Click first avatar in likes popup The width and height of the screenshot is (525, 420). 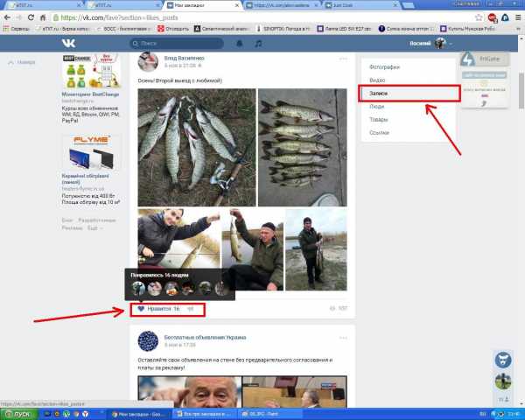point(138,289)
